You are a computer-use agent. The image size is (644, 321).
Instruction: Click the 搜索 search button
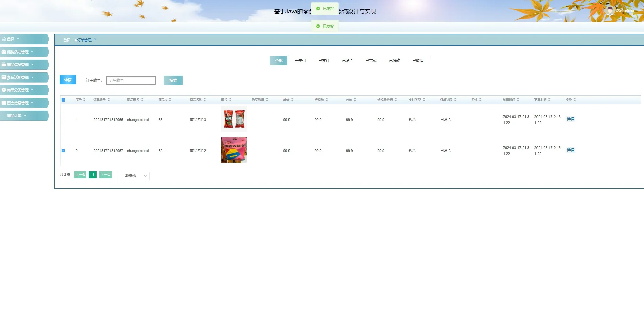click(x=173, y=80)
